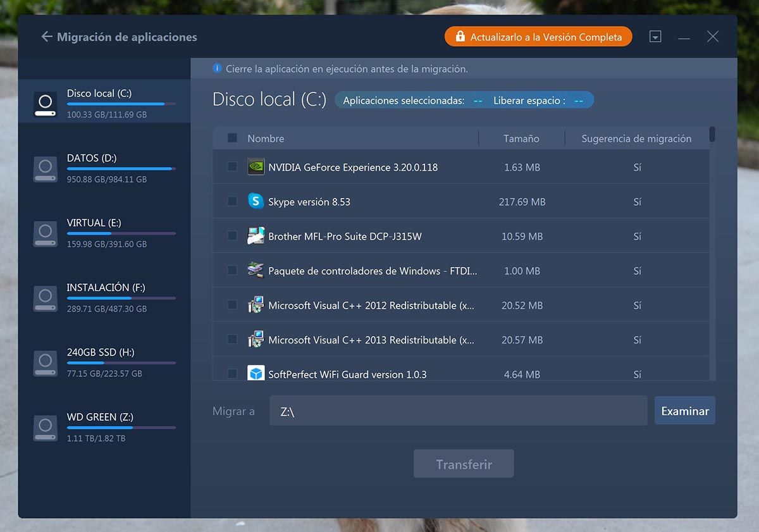Open the INSTALACIÓN (F:) drive

(x=104, y=298)
